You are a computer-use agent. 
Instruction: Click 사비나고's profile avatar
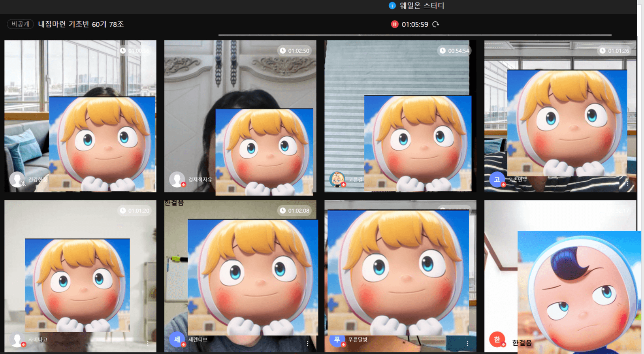pyautogui.click(x=17, y=340)
